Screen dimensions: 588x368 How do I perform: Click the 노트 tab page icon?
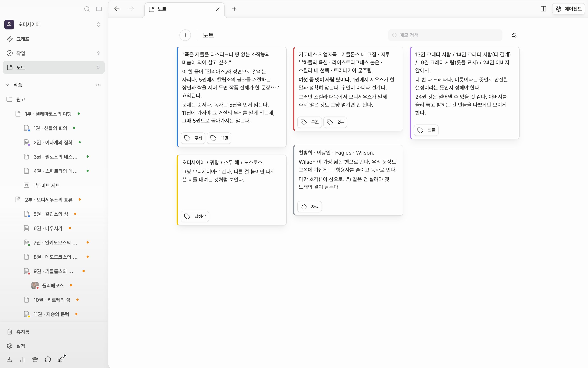coord(152,9)
